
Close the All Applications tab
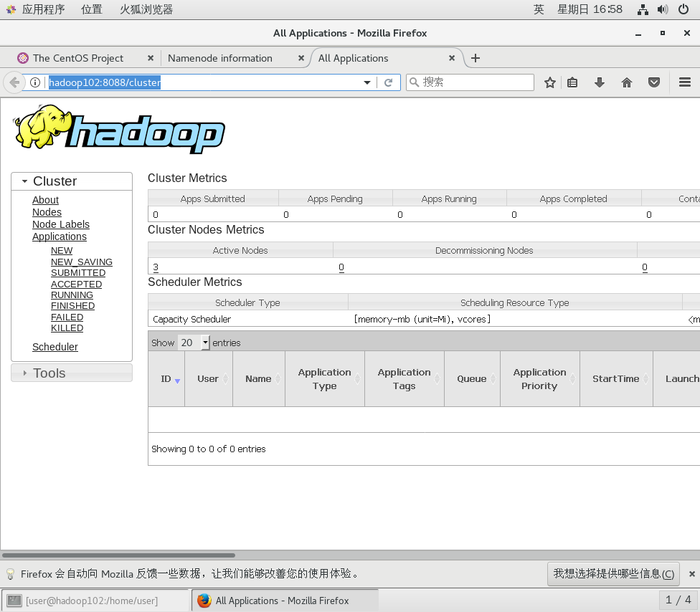452,58
